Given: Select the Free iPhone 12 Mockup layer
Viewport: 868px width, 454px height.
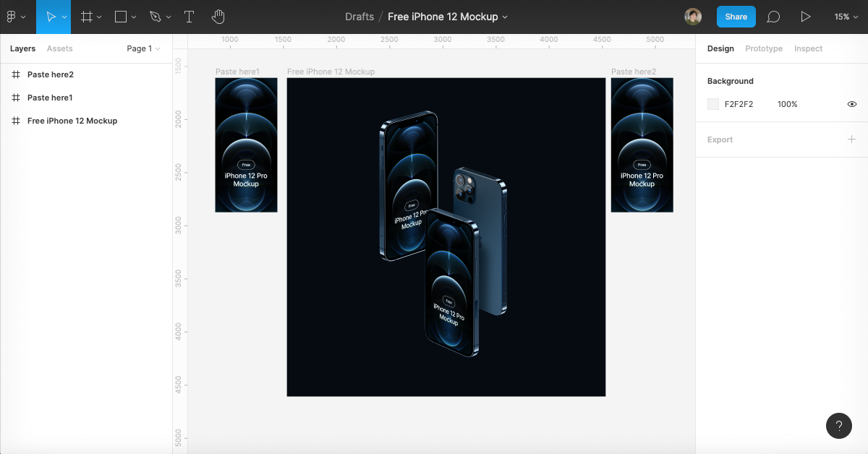Looking at the screenshot, I should [72, 121].
